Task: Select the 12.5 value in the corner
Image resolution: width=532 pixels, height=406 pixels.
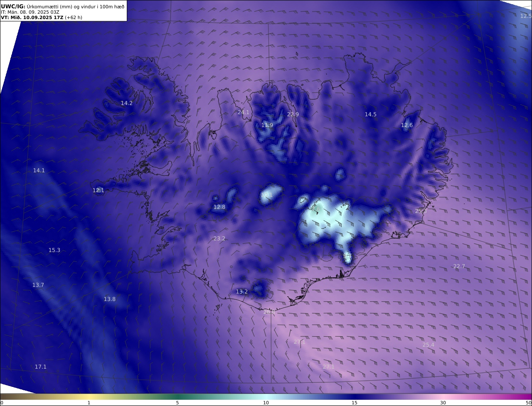Action: point(526,16)
